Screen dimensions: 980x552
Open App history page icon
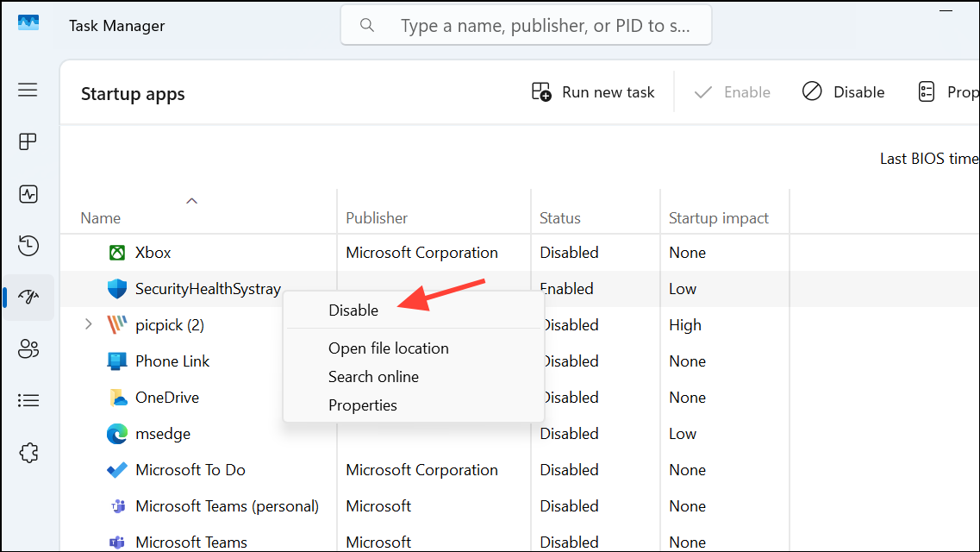coord(28,246)
